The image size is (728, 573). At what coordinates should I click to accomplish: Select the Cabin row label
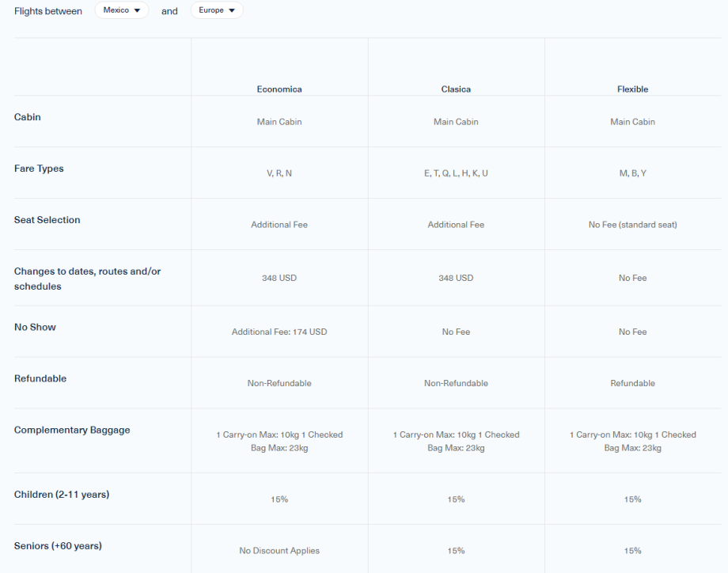coord(28,117)
